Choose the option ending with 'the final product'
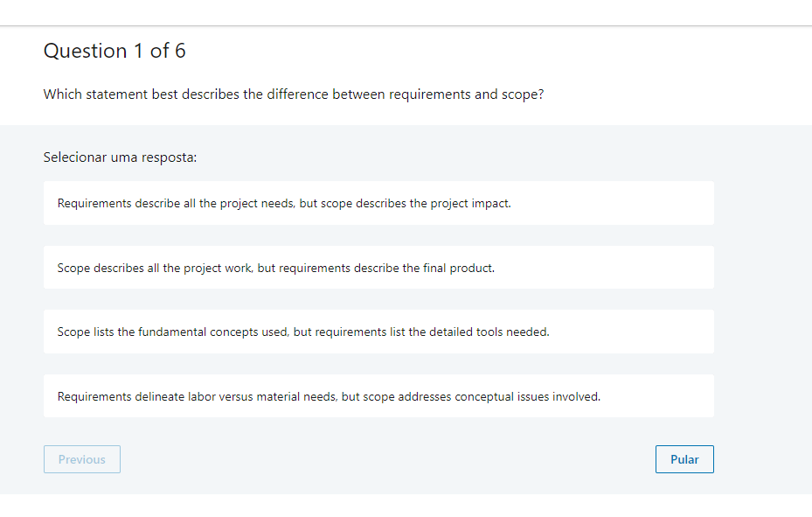Viewport: 812px width, 517px height. (x=378, y=268)
